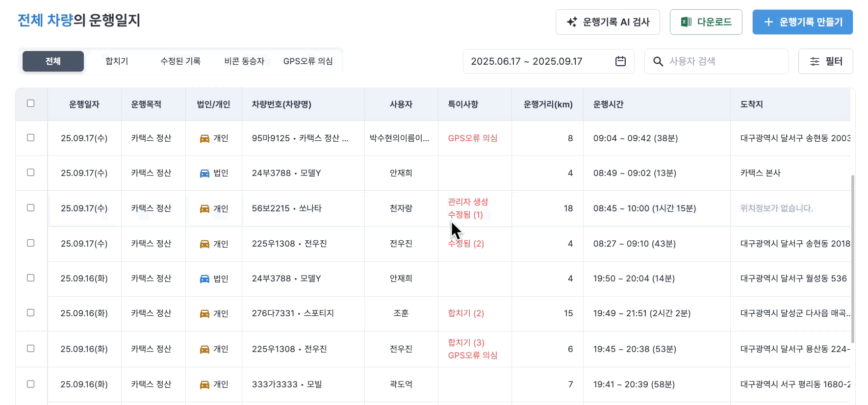This screenshot has width=868, height=405.
Task: Open the calendar icon in date range
Action: point(620,61)
